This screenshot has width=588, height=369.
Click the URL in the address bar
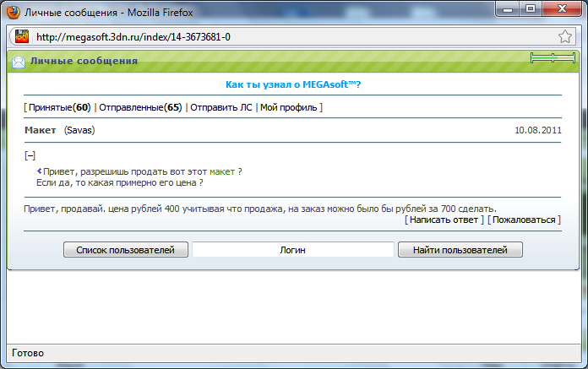[133, 36]
